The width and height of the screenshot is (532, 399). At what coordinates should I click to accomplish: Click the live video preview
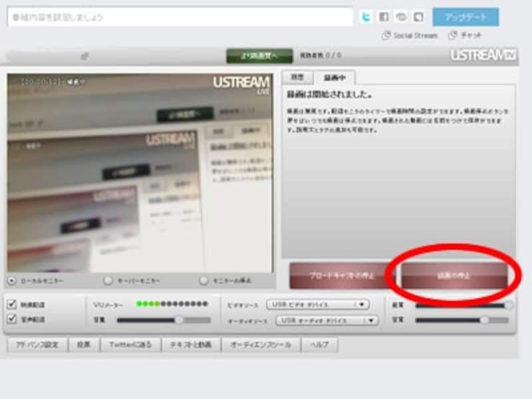coord(140,173)
